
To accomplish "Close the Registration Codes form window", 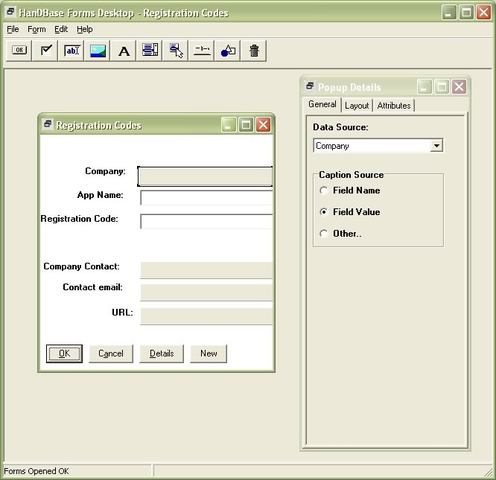I will [x=263, y=125].
